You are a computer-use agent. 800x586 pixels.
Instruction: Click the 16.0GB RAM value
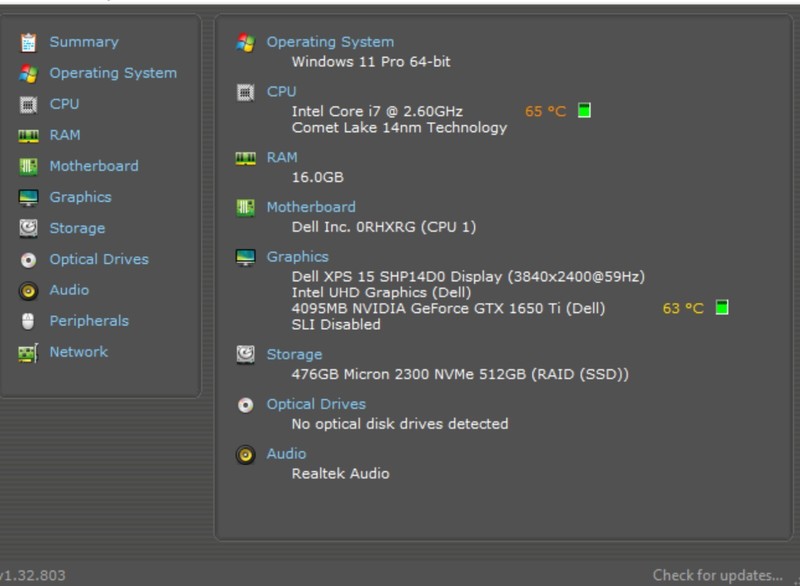(x=317, y=177)
